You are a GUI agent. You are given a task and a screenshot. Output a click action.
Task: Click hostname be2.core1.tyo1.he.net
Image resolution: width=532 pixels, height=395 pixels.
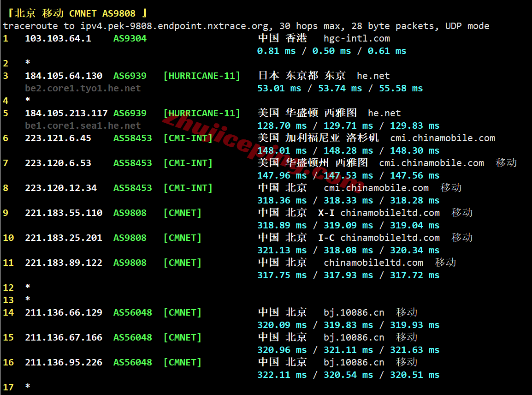point(83,88)
